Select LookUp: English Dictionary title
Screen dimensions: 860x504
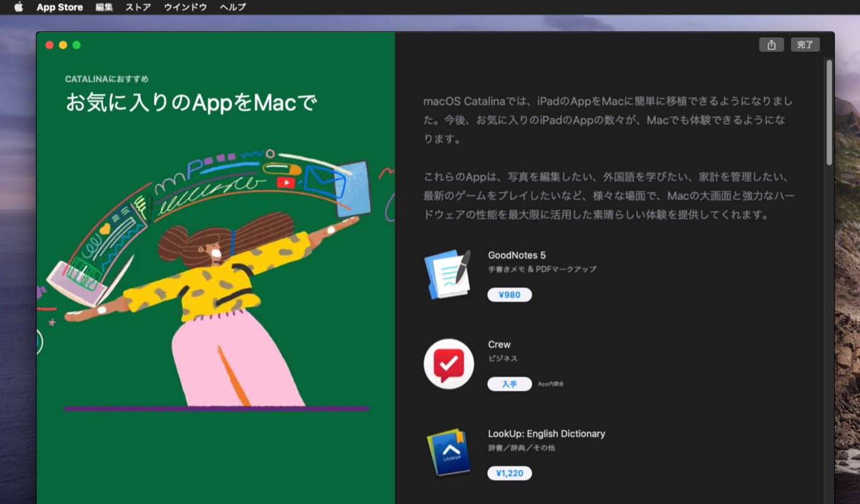[546, 434]
